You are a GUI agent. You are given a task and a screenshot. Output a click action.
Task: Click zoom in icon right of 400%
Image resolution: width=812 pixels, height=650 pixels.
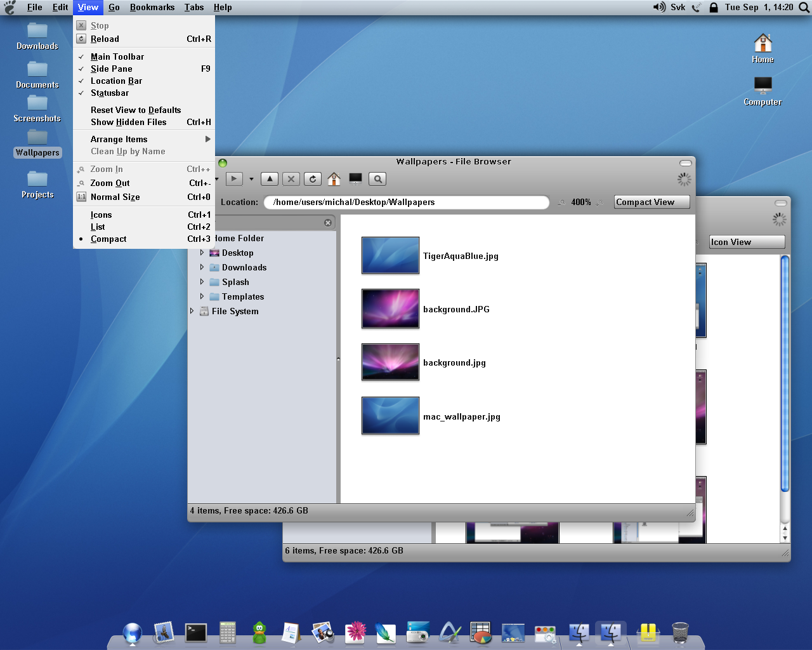coord(599,202)
